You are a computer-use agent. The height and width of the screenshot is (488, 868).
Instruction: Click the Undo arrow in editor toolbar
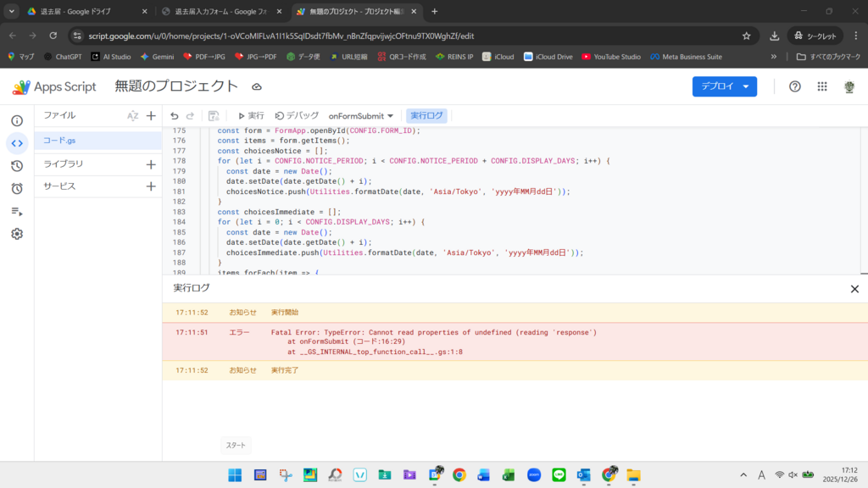coord(175,116)
